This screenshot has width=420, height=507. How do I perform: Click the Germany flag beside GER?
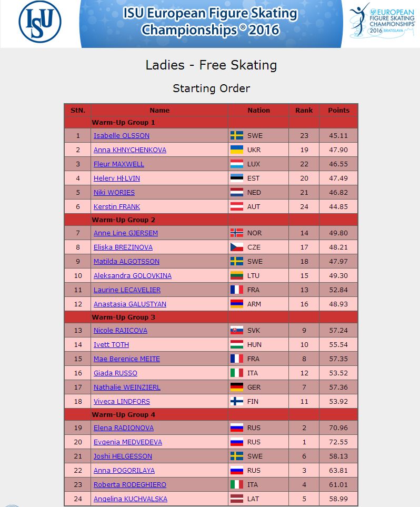pyautogui.click(x=237, y=387)
